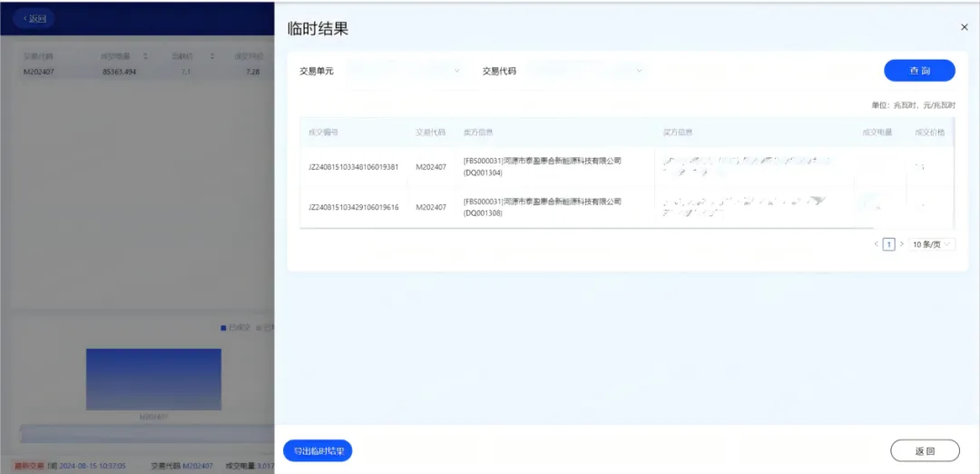
Task: Expand the 10条/页 page size selector
Action: (x=933, y=244)
